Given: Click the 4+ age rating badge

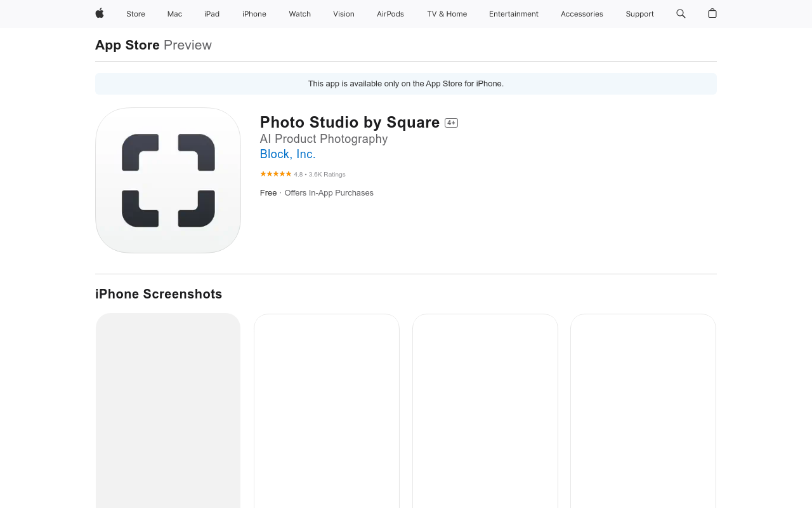Looking at the screenshot, I should pyautogui.click(x=451, y=123).
